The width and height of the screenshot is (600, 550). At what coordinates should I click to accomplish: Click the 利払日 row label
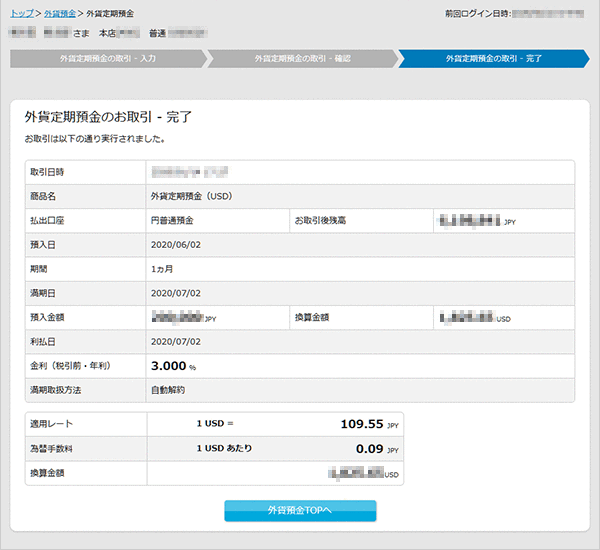(x=44, y=341)
